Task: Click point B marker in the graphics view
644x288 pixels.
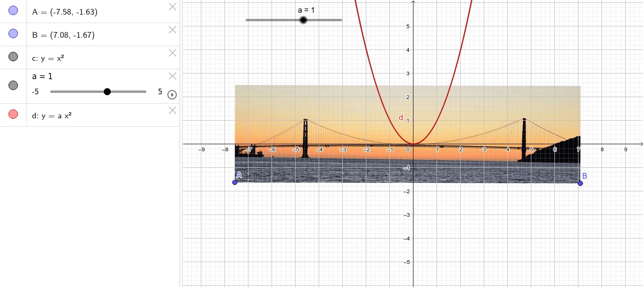Action: 580,183
